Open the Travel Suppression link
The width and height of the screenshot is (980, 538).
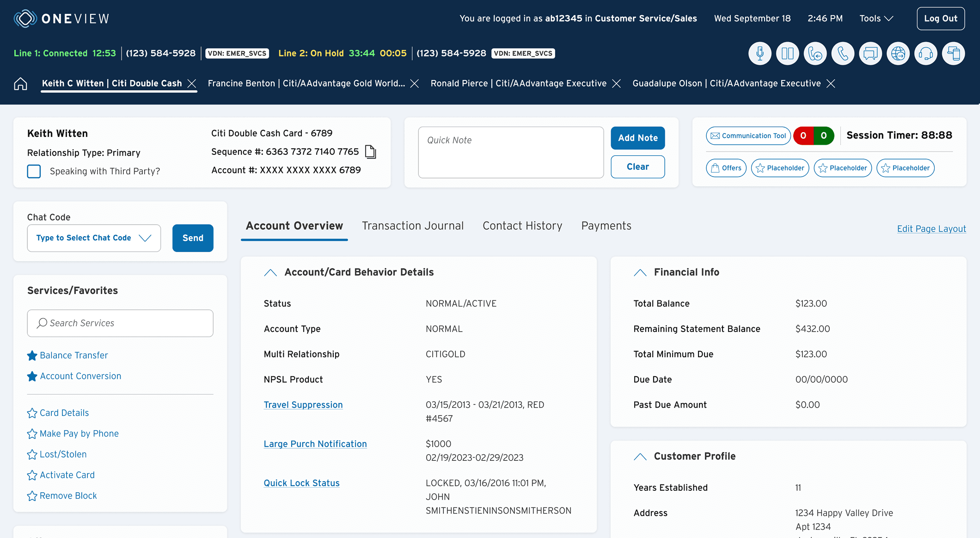click(303, 405)
